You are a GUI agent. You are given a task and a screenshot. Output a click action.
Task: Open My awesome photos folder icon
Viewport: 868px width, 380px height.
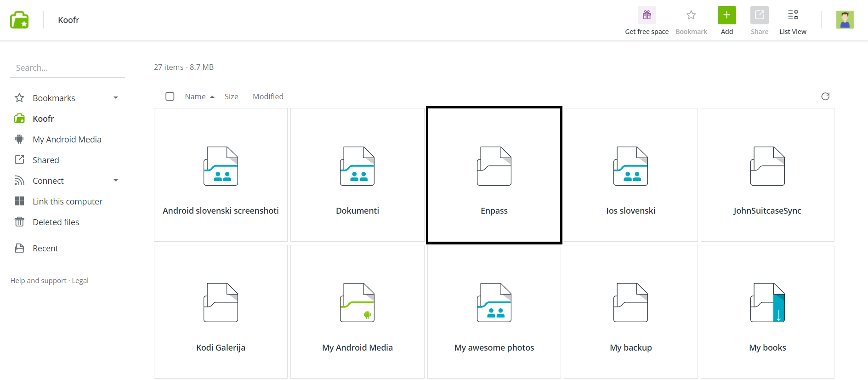[494, 302]
